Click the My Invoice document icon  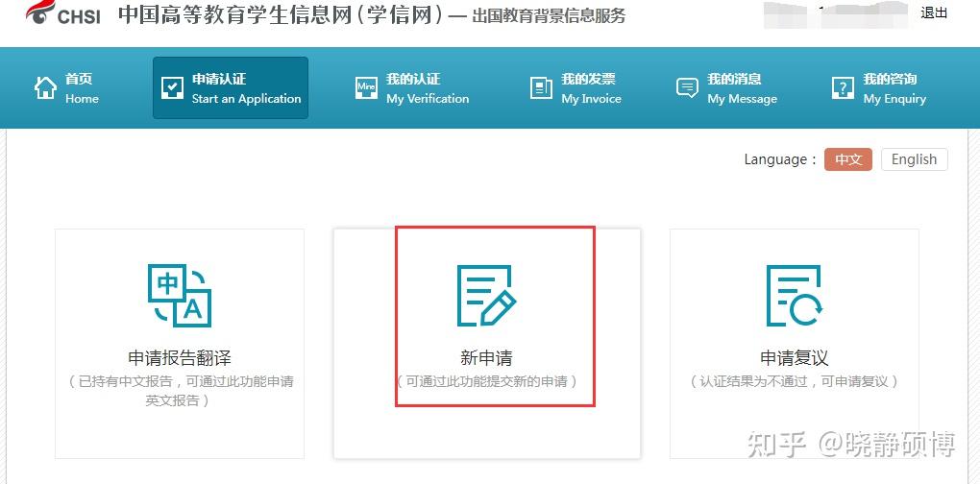tap(541, 88)
